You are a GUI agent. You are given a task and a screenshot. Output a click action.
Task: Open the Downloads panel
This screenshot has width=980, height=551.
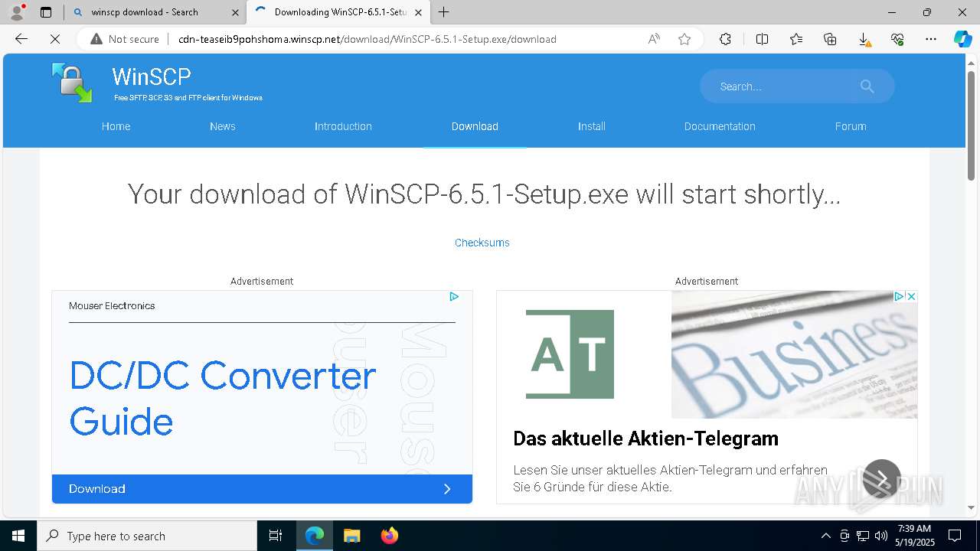click(x=864, y=39)
